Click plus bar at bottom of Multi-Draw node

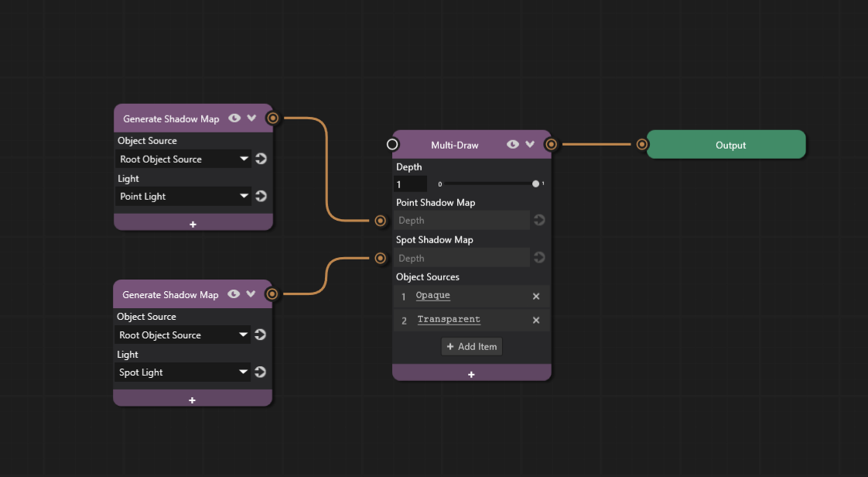[x=472, y=374]
